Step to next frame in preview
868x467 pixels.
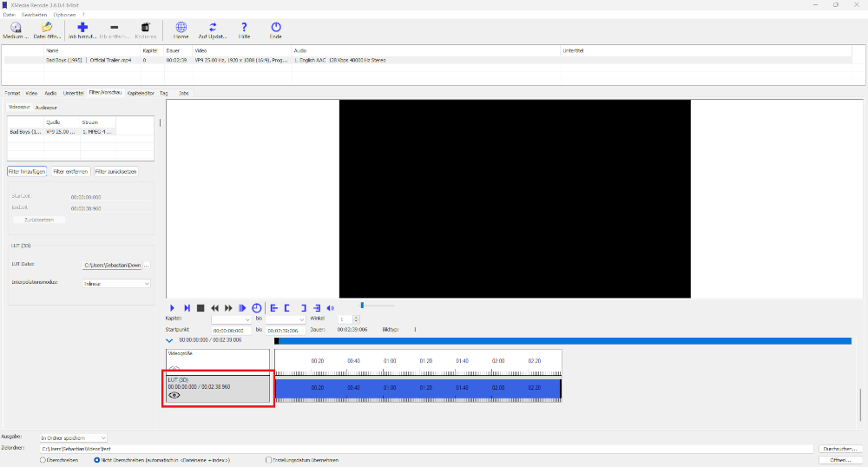(x=187, y=308)
